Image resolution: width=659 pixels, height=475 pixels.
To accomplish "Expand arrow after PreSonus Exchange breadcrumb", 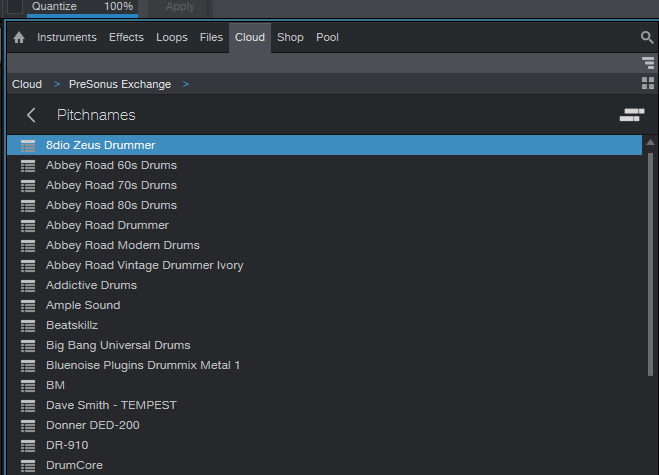I will 186,84.
